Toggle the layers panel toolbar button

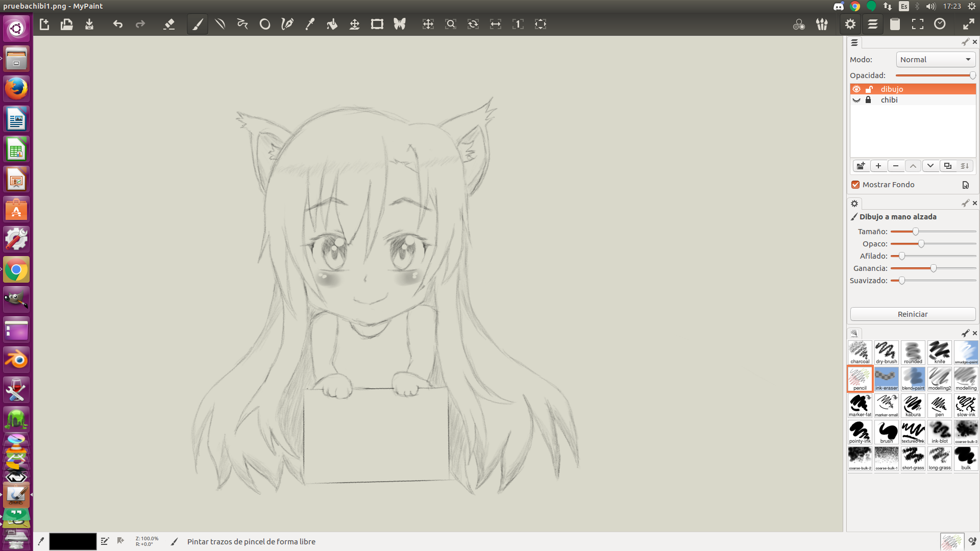tap(873, 24)
